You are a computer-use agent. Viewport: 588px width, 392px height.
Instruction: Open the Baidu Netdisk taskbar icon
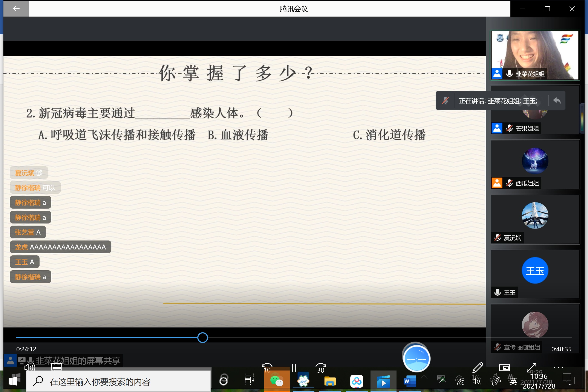coord(357,381)
